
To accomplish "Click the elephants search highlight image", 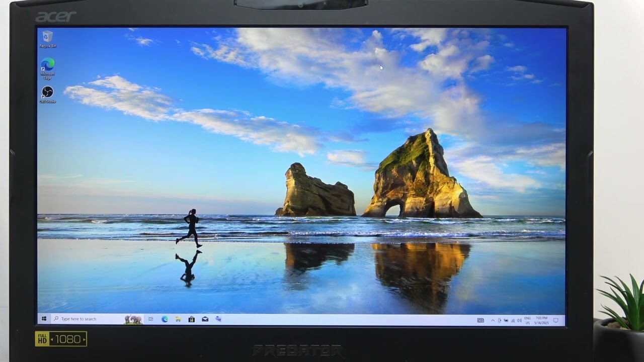I will tap(134, 319).
